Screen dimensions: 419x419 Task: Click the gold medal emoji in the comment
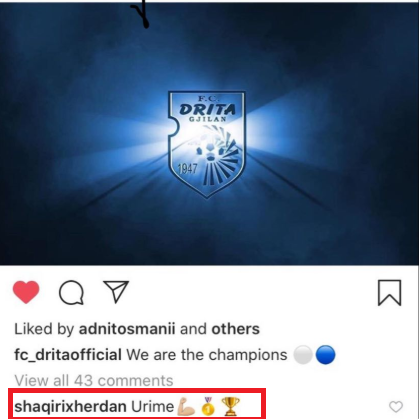coord(208,406)
